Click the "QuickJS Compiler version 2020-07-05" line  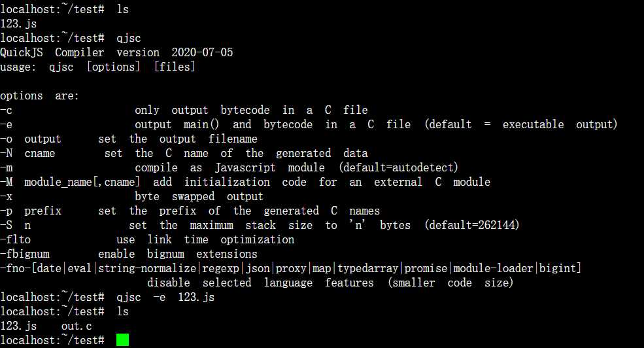pos(116,52)
